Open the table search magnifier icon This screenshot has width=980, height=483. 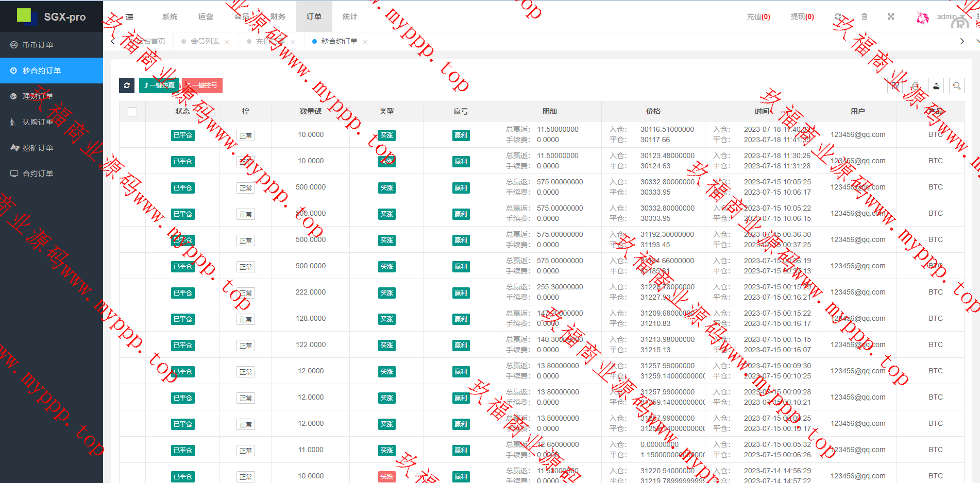pyautogui.click(x=956, y=86)
